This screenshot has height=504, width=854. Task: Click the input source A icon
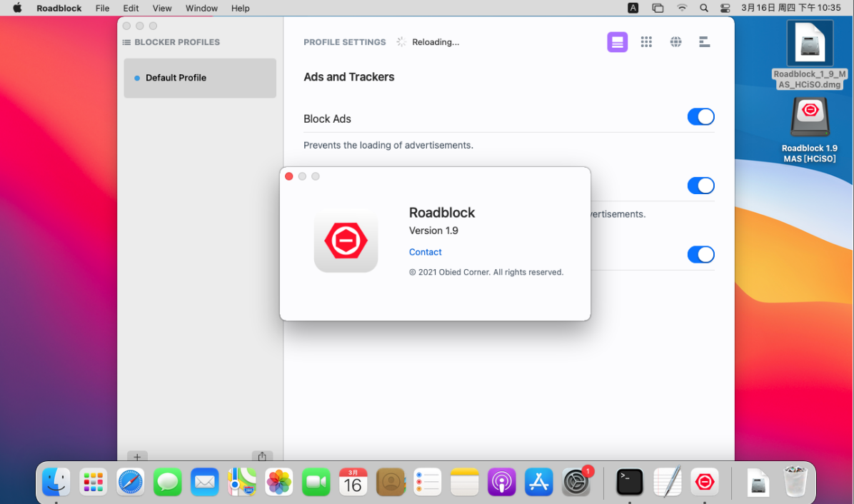633,8
